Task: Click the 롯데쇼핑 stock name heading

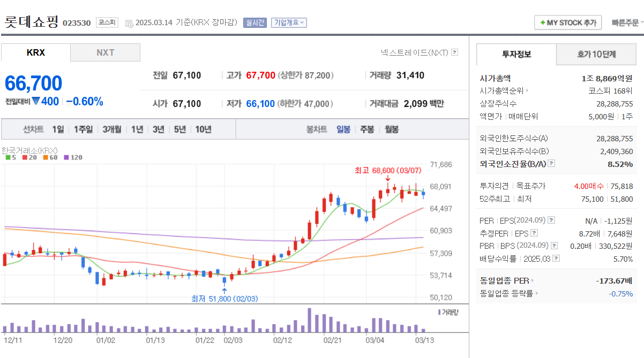Action: [31, 22]
